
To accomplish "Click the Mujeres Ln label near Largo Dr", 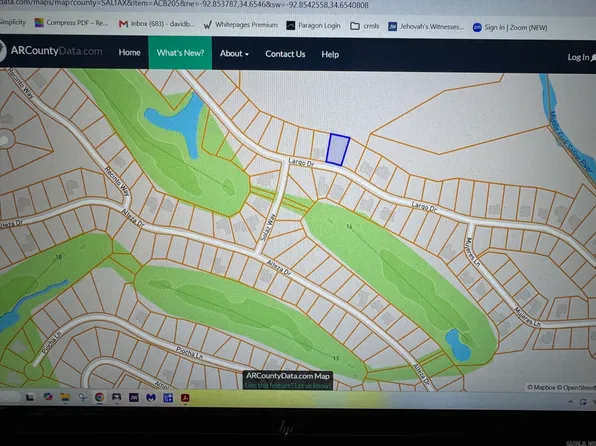I will click(473, 251).
